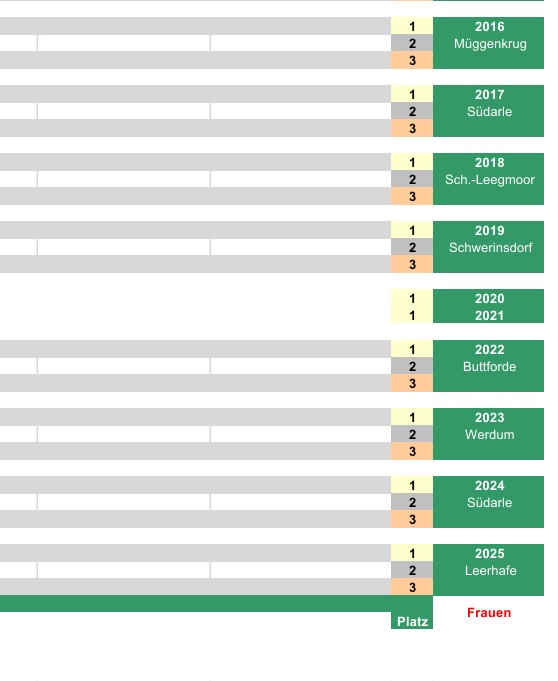Select the 2021 year cell

(x=489, y=315)
